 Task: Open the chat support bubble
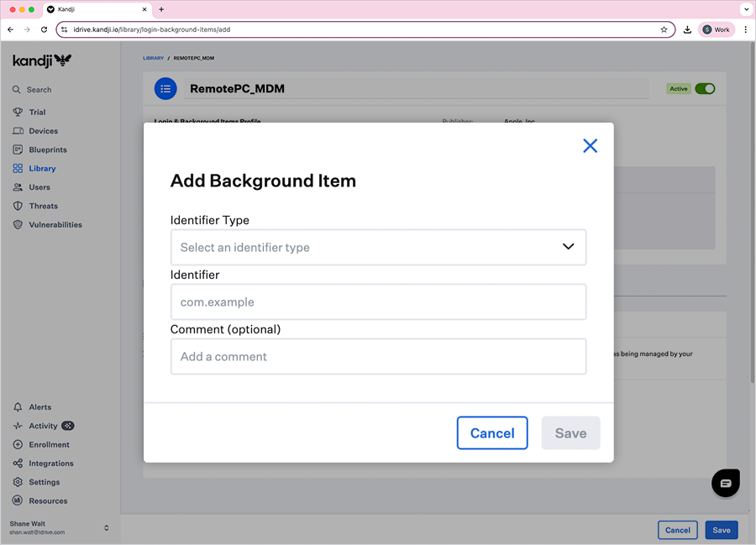click(726, 483)
